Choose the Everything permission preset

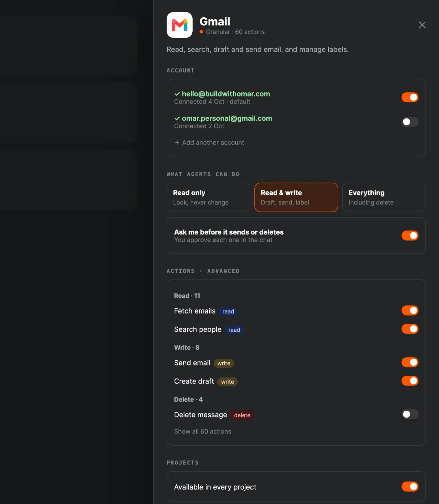(384, 197)
